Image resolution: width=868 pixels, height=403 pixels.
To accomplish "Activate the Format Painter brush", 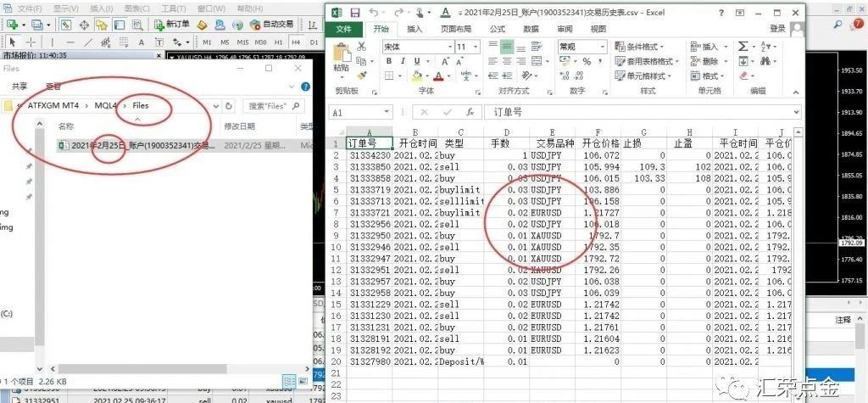I will point(361,76).
